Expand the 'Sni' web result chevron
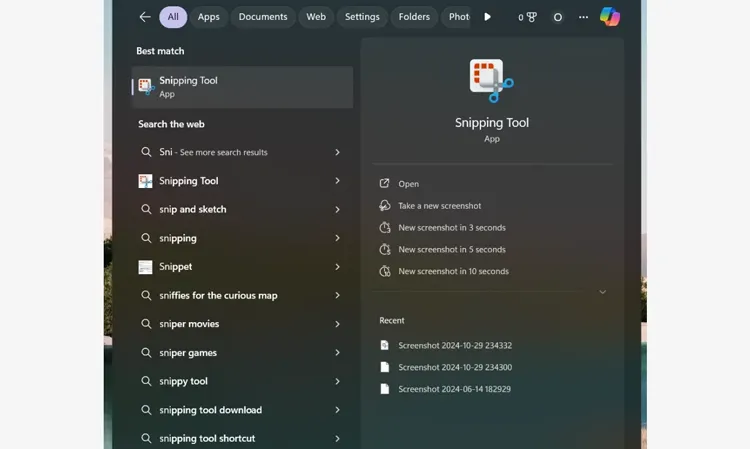The image size is (750, 449). pos(337,152)
